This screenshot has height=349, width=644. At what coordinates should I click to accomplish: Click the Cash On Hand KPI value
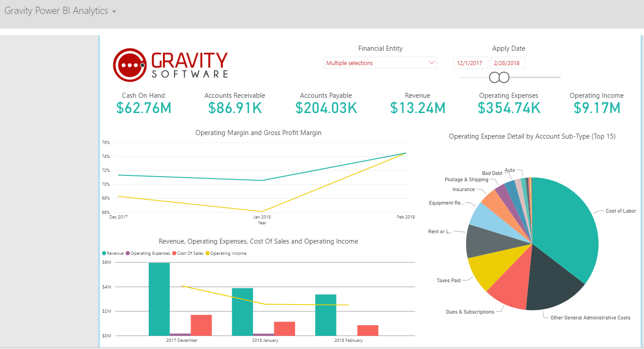(144, 108)
